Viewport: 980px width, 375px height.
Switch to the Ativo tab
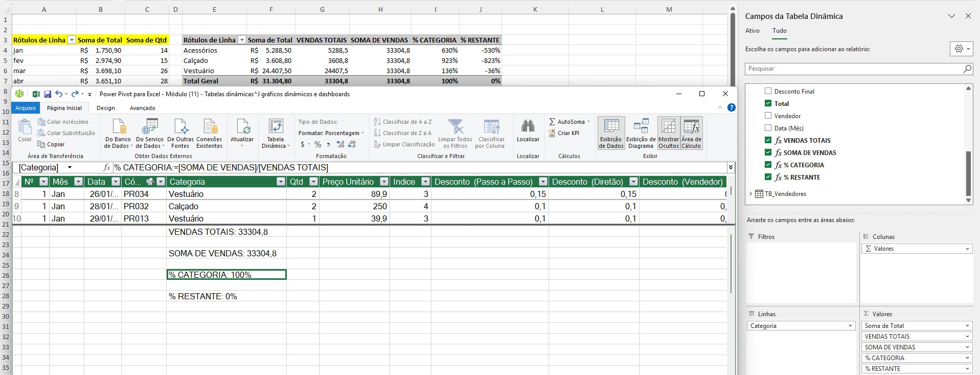point(752,31)
